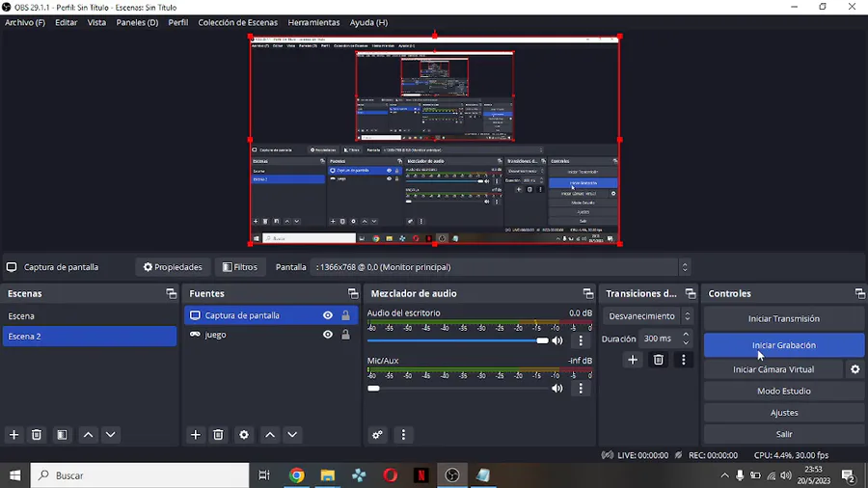Select the Escena scene
The height and width of the screenshot is (488, 868).
click(90, 316)
